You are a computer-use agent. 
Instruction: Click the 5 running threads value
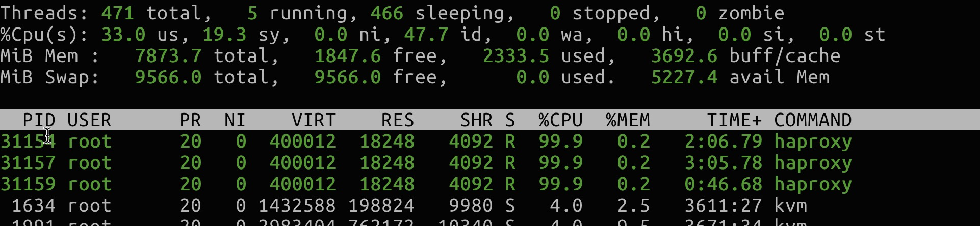[252, 13]
